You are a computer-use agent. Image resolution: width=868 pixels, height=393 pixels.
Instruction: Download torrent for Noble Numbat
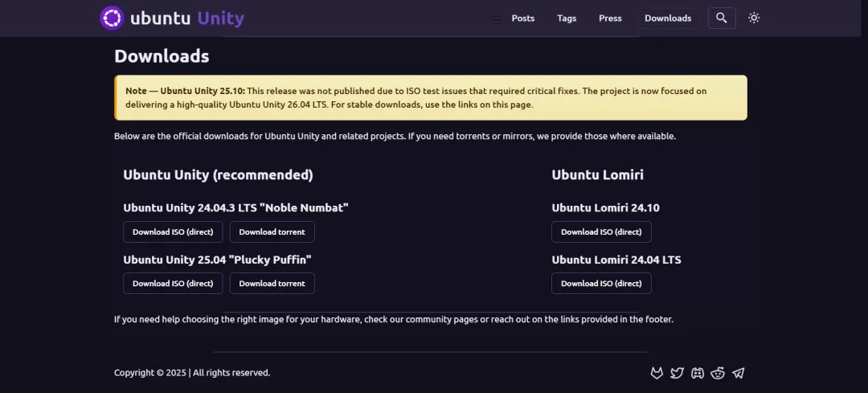[x=272, y=231]
